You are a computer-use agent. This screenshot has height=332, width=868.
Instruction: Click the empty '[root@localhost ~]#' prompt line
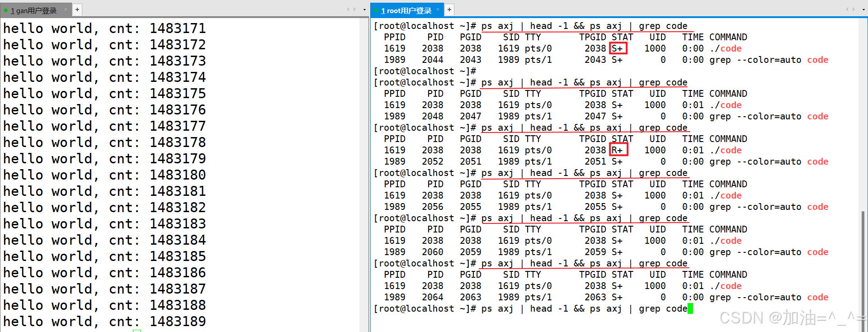point(425,71)
